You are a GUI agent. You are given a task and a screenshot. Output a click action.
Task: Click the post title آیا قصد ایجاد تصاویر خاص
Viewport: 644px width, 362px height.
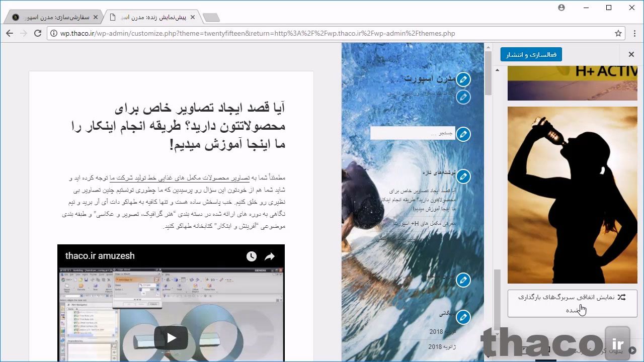click(x=178, y=126)
